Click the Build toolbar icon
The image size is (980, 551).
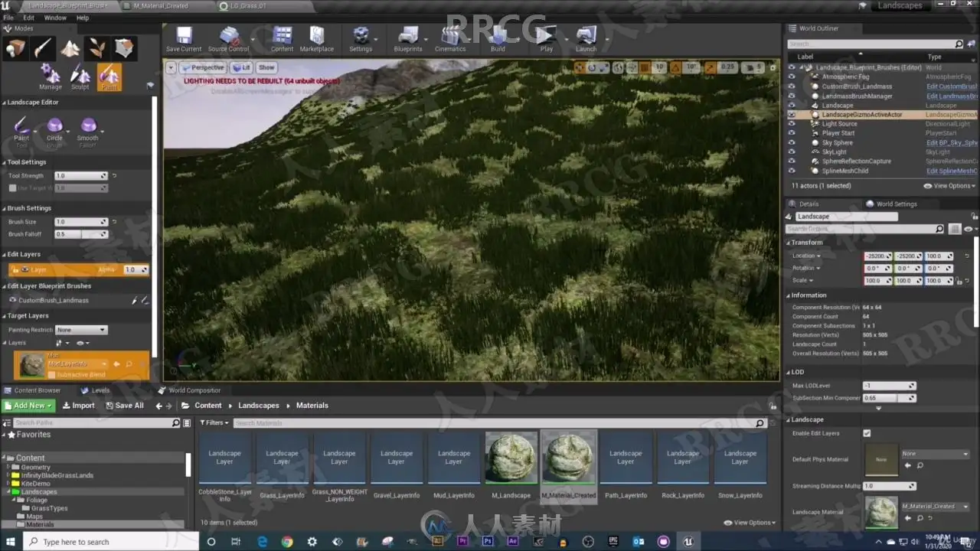[x=498, y=37]
